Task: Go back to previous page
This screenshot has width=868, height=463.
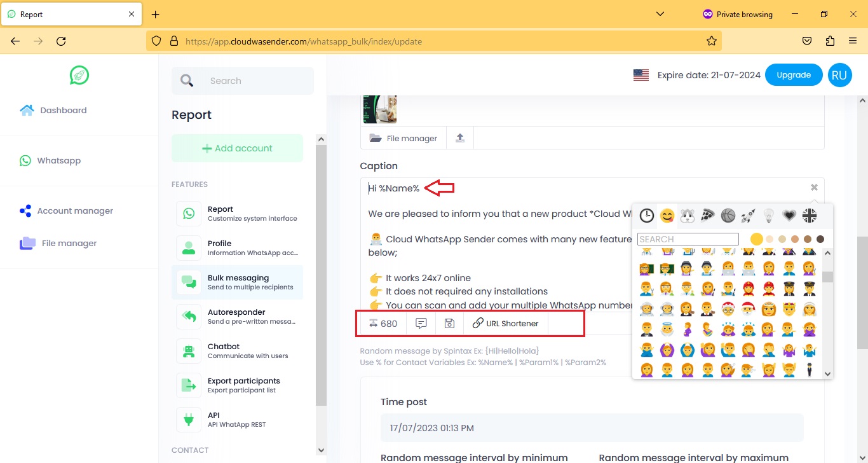Action: click(x=15, y=41)
